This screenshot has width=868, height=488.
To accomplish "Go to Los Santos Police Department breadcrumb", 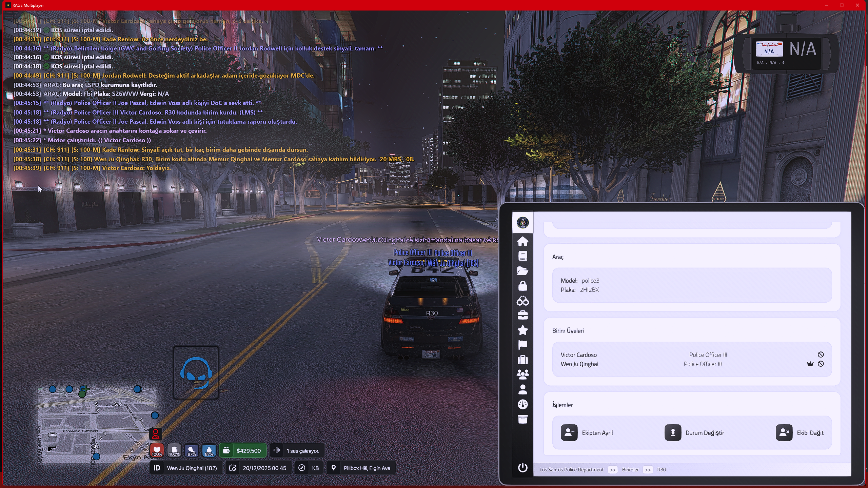I will 572,470.
